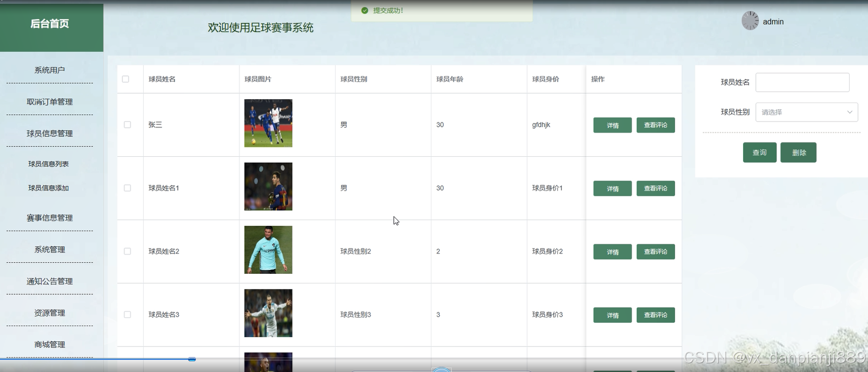
Task: Click the admin username text
Action: 773,22
